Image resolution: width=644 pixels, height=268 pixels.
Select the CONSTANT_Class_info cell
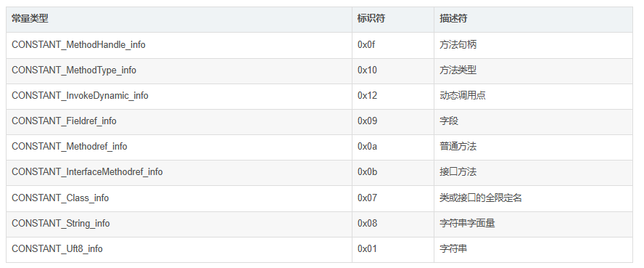point(179,198)
